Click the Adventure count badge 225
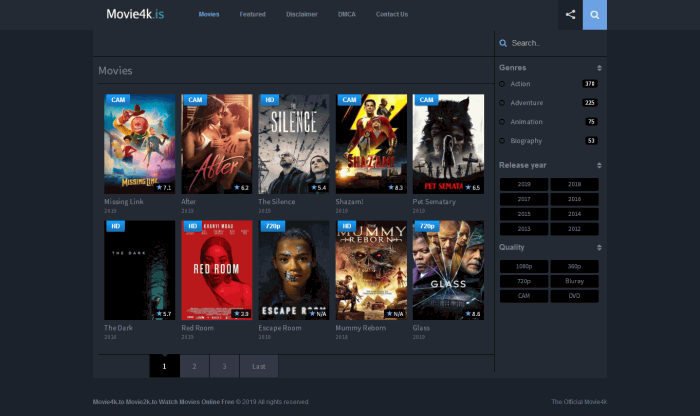Screen dimensions: 700x416 [590, 103]
